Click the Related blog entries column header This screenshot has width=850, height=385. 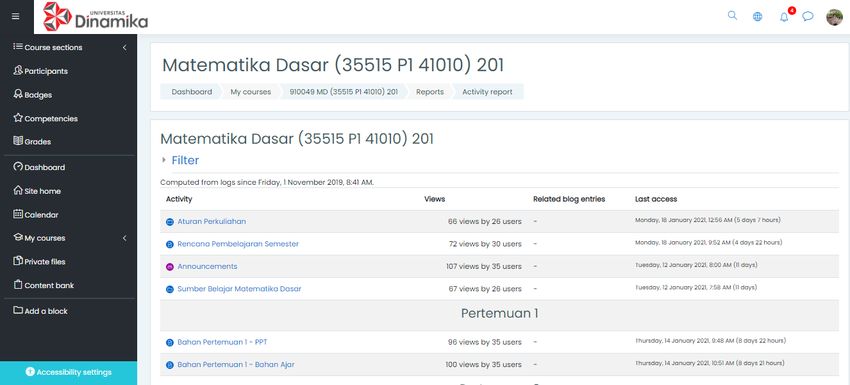tap(569, 199)
